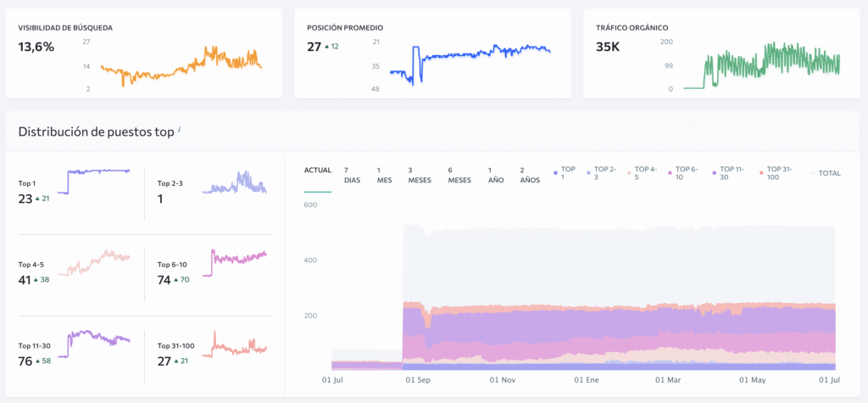Toggle the TOP 11-30 legend series
Image resolution: width=868 pixels, height=403 pixels.
click(726, 173)
